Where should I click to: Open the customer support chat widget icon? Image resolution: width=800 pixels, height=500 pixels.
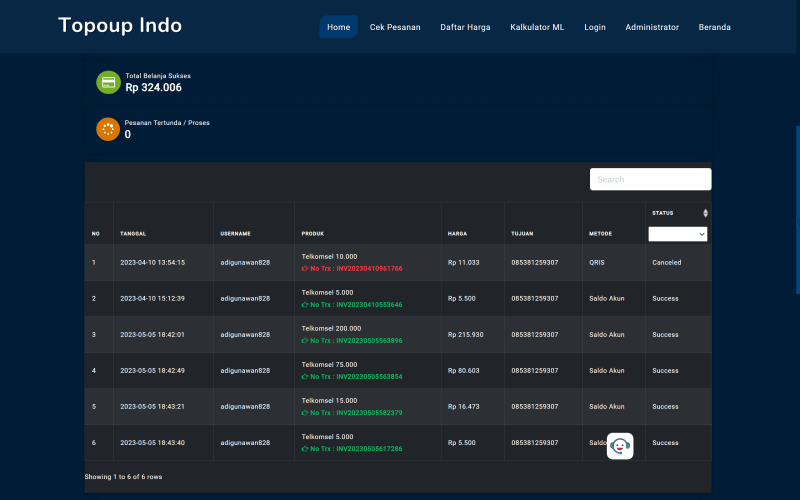[620, 446]
